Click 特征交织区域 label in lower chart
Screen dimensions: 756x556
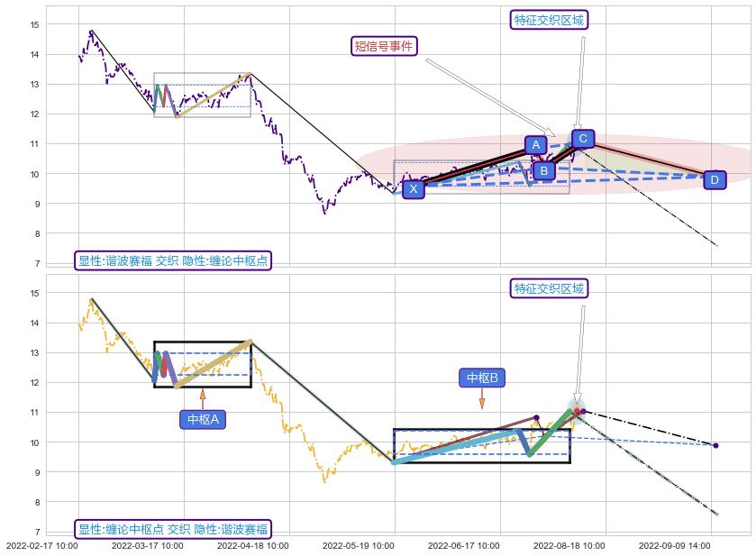tap(550, 288)
